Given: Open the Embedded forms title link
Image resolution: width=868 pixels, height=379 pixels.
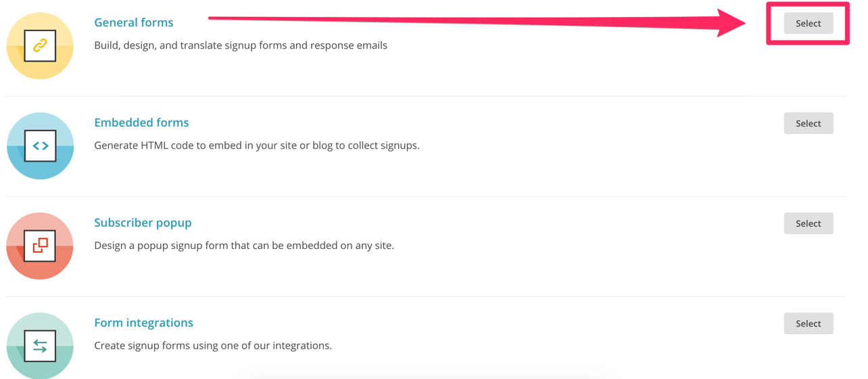Looking at the screenshot, I should [141, 122].
